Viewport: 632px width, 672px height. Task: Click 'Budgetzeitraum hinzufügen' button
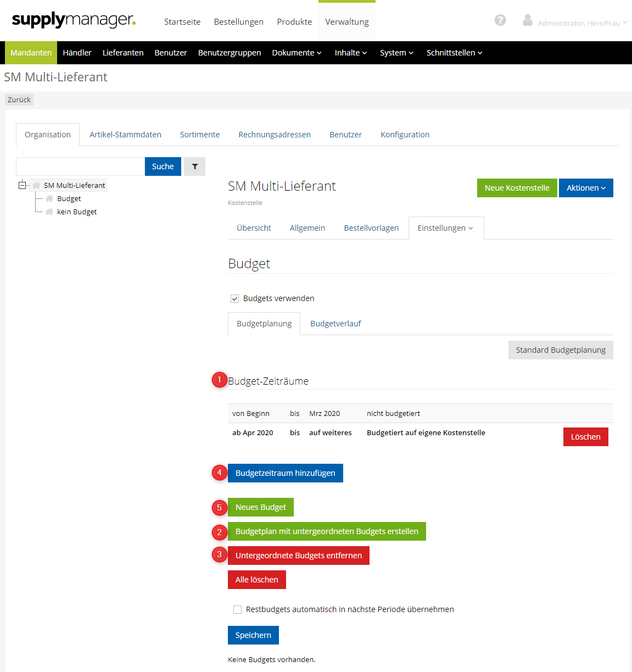285,473
